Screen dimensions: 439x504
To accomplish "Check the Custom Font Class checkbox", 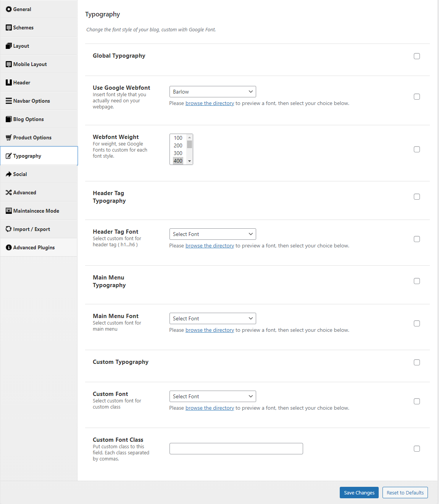I will 417,449.
